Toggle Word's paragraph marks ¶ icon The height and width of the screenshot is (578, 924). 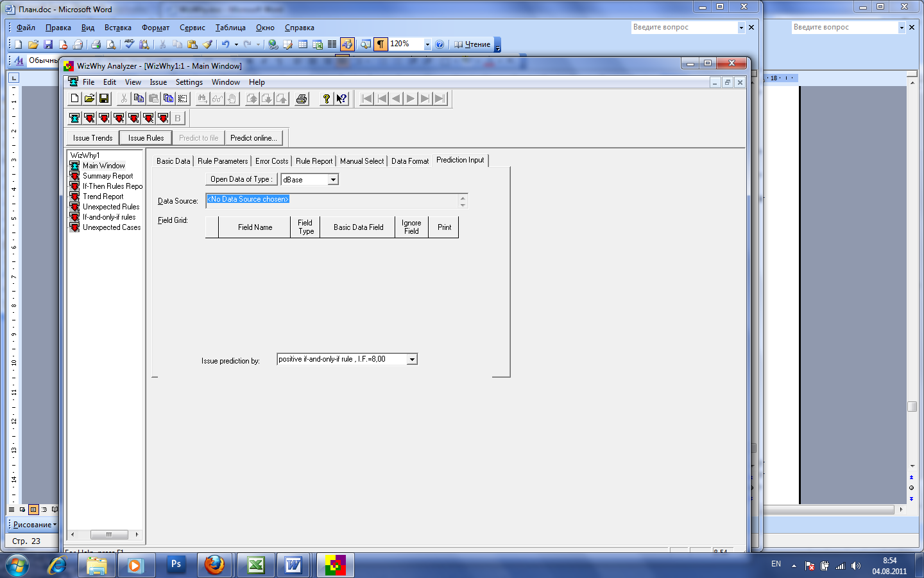click(381, 44)
